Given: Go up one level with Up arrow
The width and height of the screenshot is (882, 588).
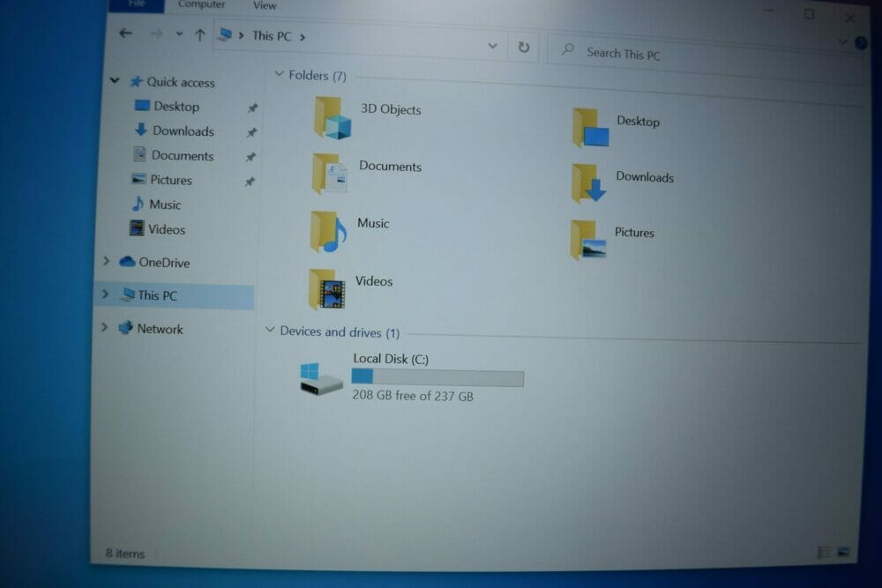Looking at the screenshot, I should click(x=199, y=35).
